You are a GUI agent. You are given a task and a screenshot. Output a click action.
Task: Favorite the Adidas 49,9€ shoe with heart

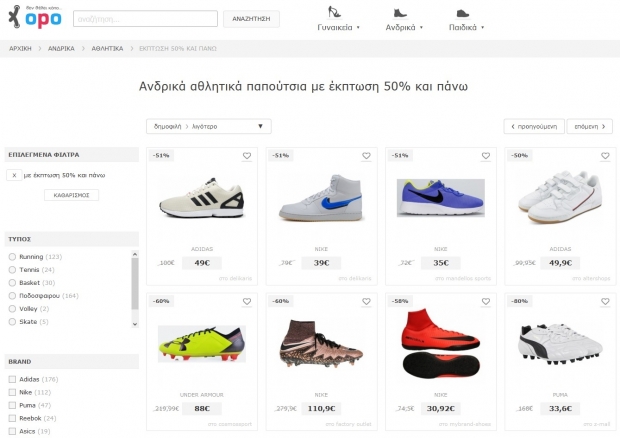pyautogui.click(x=605, y=156)
